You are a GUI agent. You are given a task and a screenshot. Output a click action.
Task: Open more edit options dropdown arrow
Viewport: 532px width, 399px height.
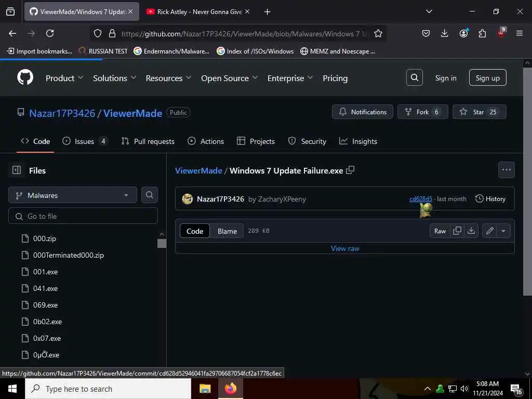[x=503, y=231]
